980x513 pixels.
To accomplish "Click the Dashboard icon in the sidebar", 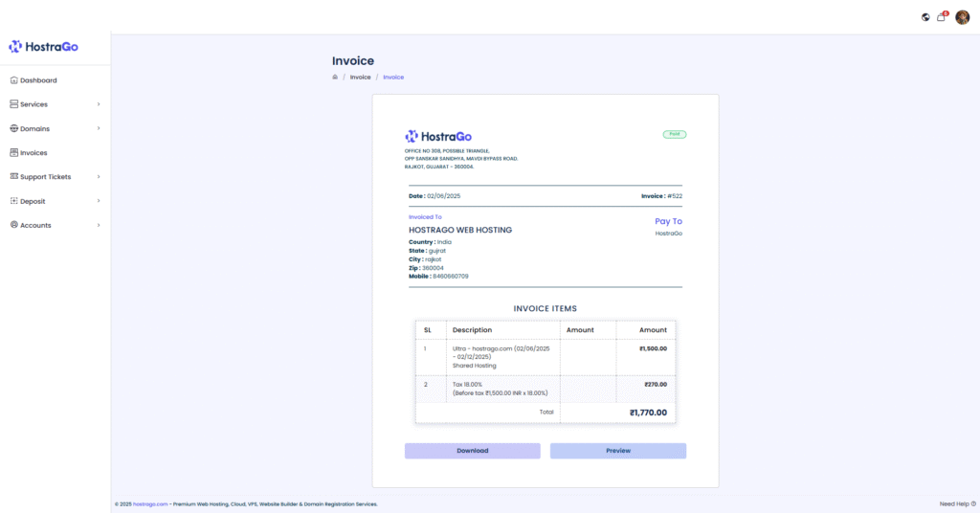I will tap(13, 80).
